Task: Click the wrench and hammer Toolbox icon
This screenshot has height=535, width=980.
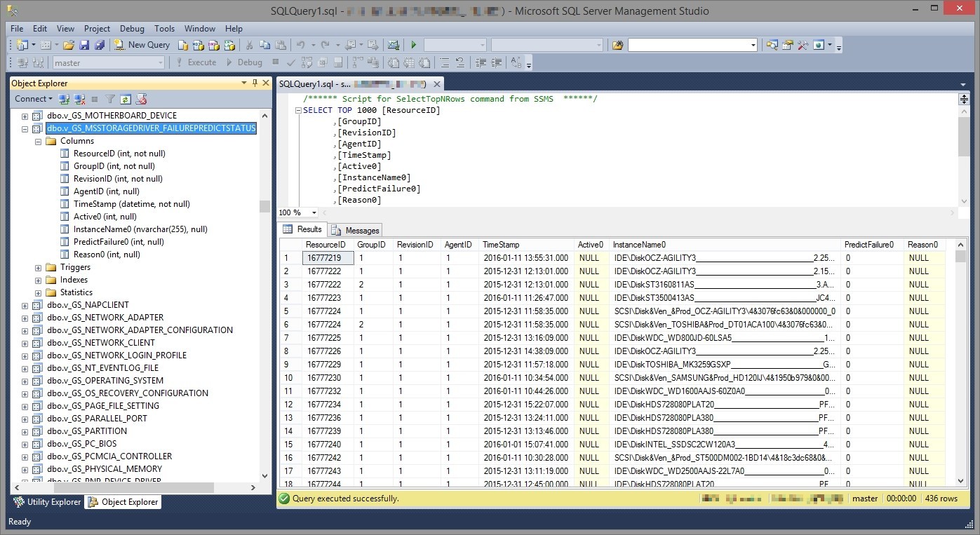Action: 803,45
